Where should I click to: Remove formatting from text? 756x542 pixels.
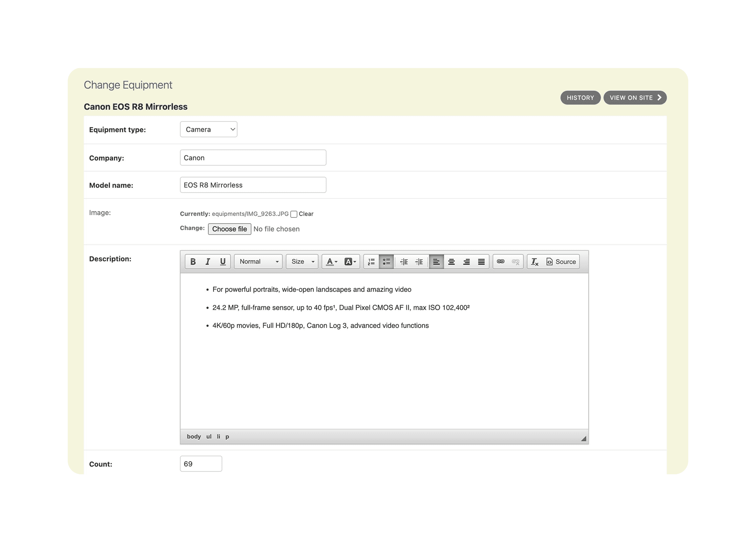click(x=535, y=262)
